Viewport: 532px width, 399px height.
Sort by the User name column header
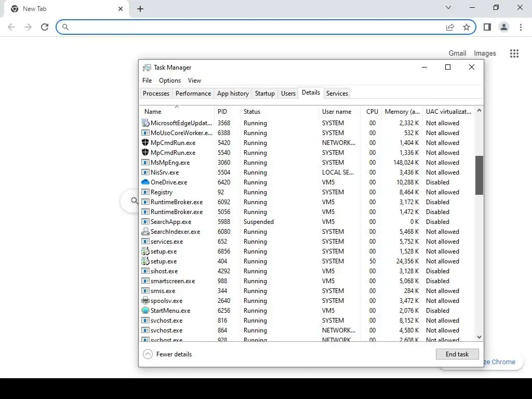coord(339,111)
